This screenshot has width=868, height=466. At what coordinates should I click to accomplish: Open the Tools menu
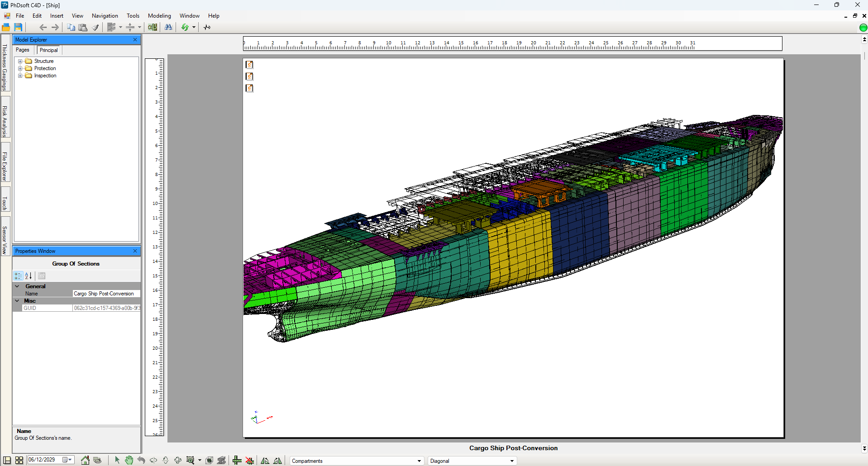click(133, 16)
